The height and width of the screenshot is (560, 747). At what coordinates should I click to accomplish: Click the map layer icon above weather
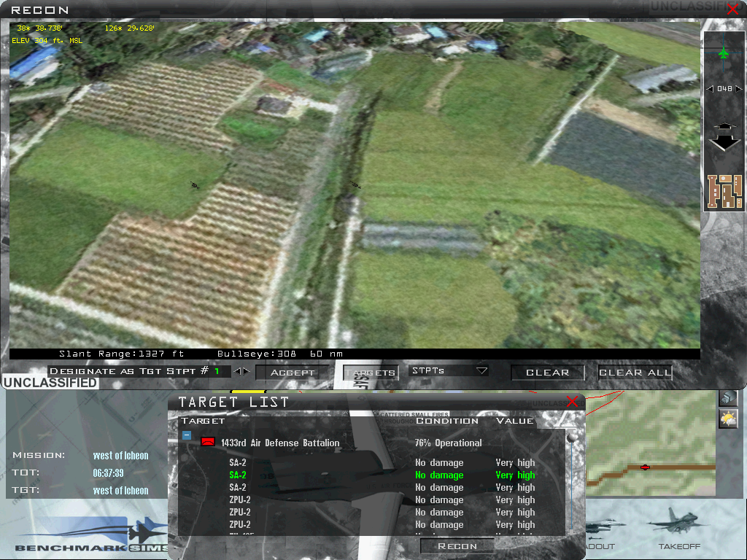pyautogui.click(x=727, y=397)
